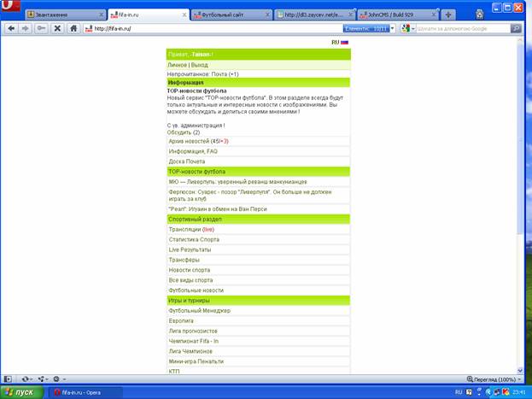Screen dimensions: 532x399
Task: Open МЮ — Ливерпуль news article
Action: 238,182
